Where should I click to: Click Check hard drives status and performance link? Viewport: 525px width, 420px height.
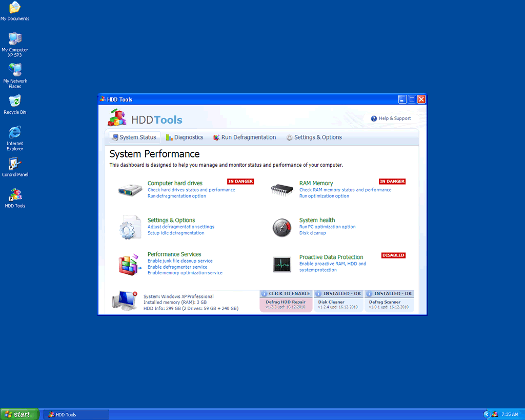191,190
